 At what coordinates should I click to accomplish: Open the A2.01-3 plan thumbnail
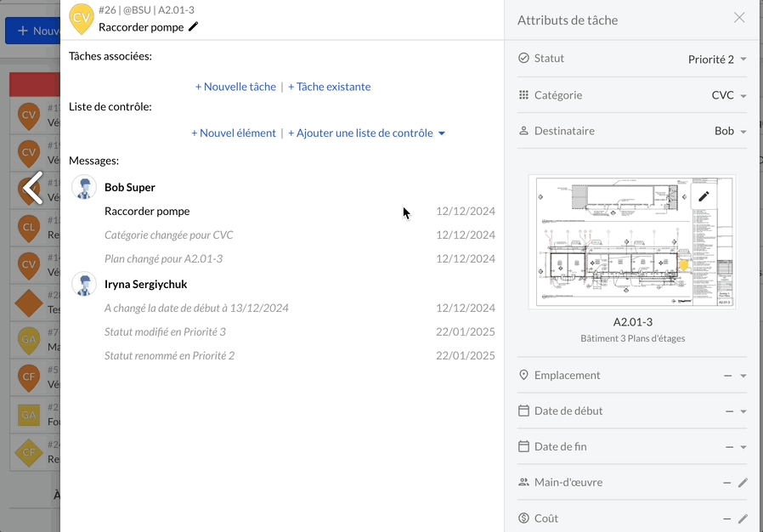632,242
